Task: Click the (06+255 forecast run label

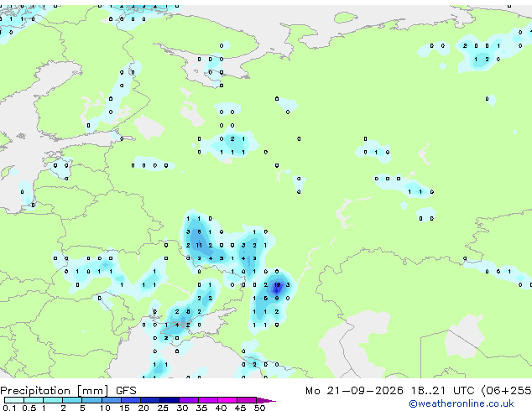Action: pyautogui.click(x=507, y=391)
